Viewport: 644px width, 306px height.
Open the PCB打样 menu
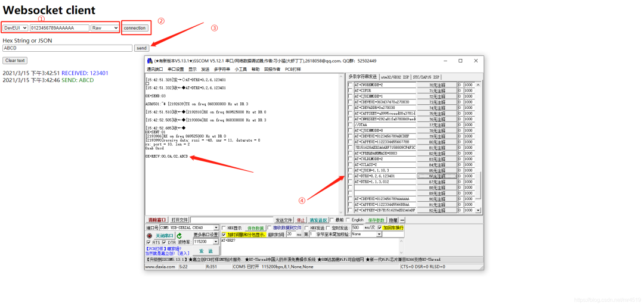pos(293,69)
